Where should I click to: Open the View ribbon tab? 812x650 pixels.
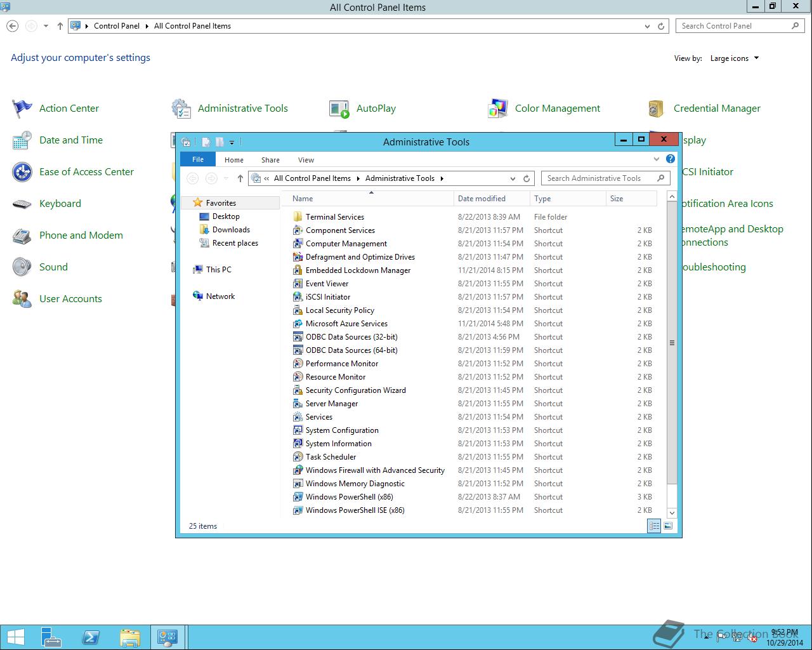(306, 160)
